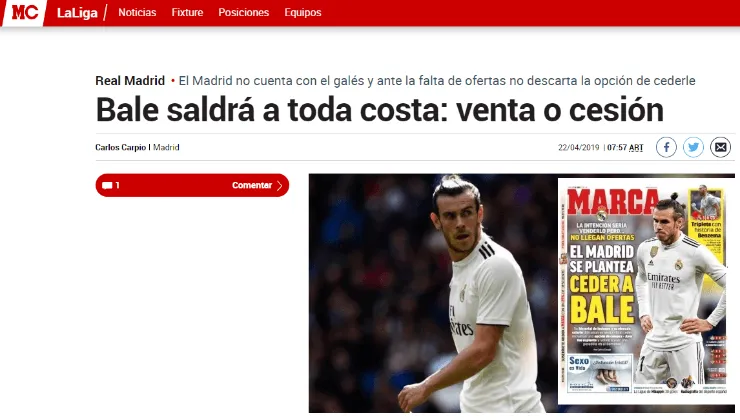Click the comment speech bubble icon
Image resolution: width=740 pixels, height=420 pixels.
point(107,185)
